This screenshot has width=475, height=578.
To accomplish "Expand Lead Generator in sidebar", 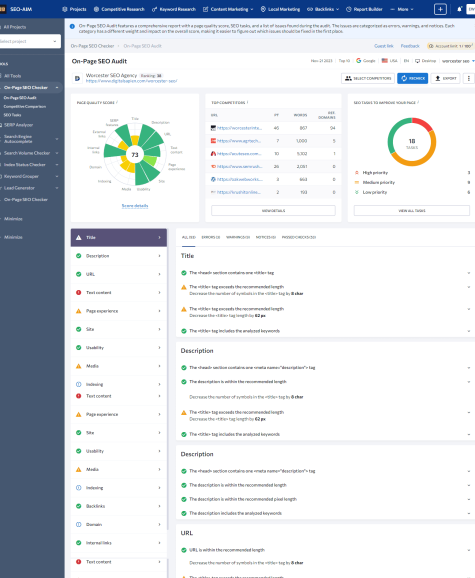I will (x=57, y=188).
